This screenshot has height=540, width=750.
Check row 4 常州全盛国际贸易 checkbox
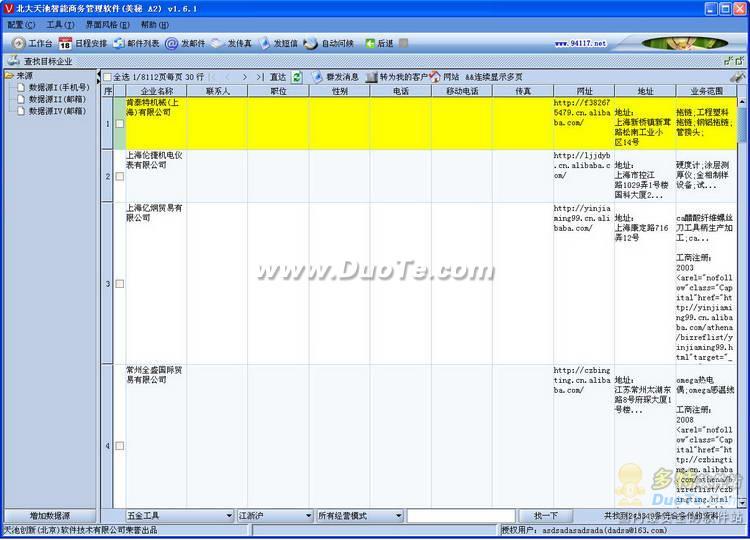click(x=120, y=446)
